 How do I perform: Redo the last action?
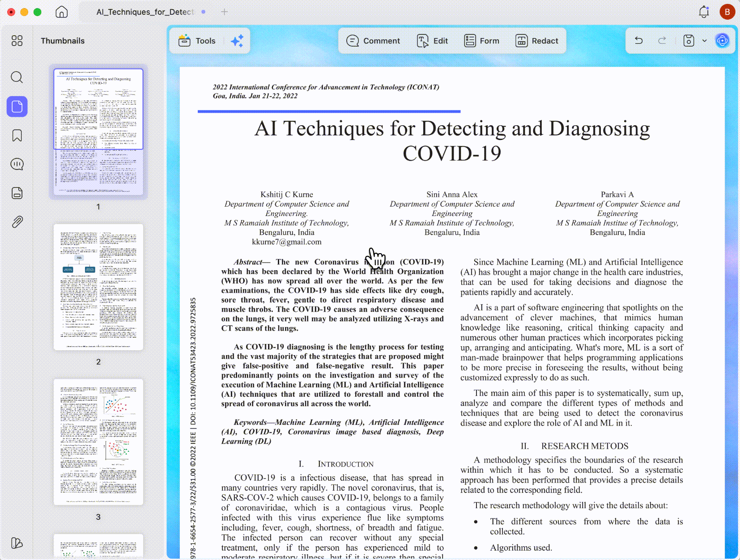click(x=662, y=41)
